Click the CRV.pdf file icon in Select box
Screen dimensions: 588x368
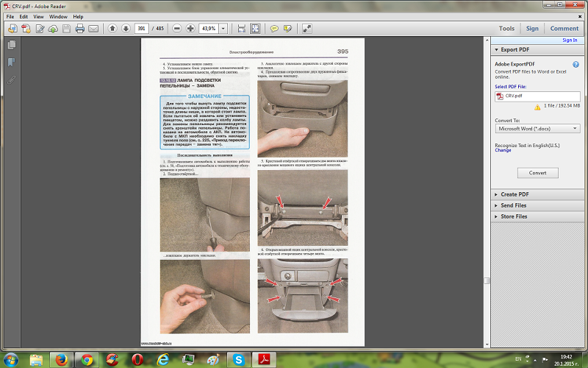[500, 96]
